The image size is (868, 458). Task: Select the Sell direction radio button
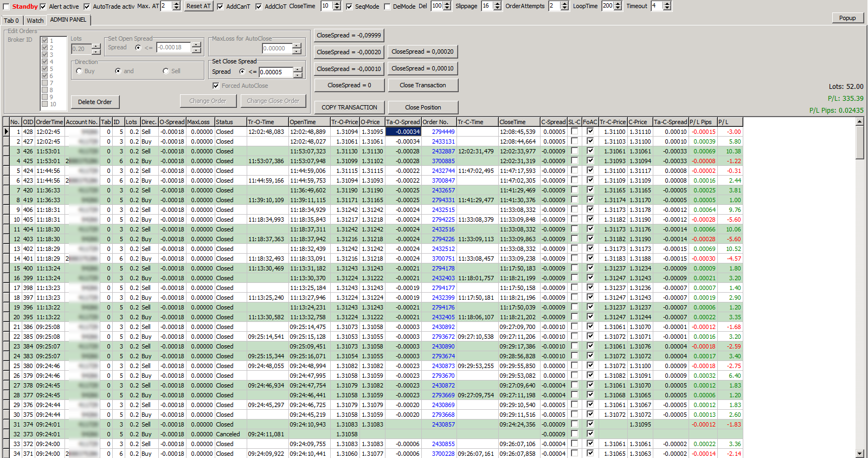[166, 71]
